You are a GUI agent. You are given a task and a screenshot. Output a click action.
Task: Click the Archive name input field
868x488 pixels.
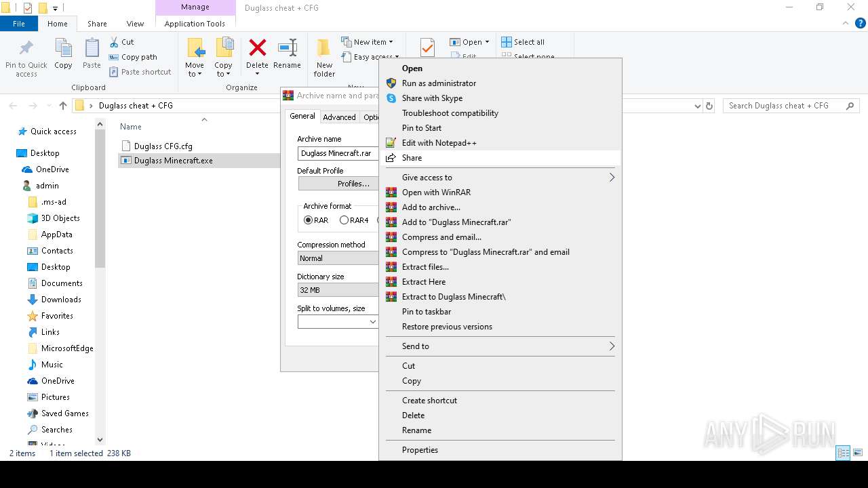coord(338,153)
